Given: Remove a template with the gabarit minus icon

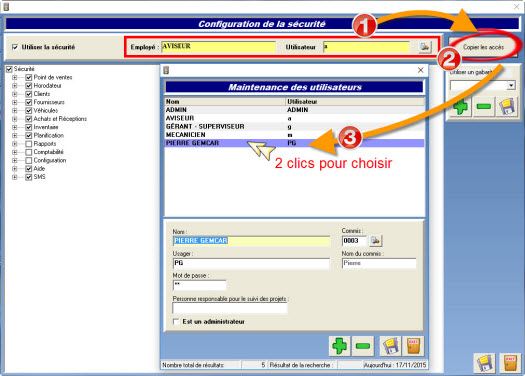Looking at the screenshot, I should pos(483,107).
